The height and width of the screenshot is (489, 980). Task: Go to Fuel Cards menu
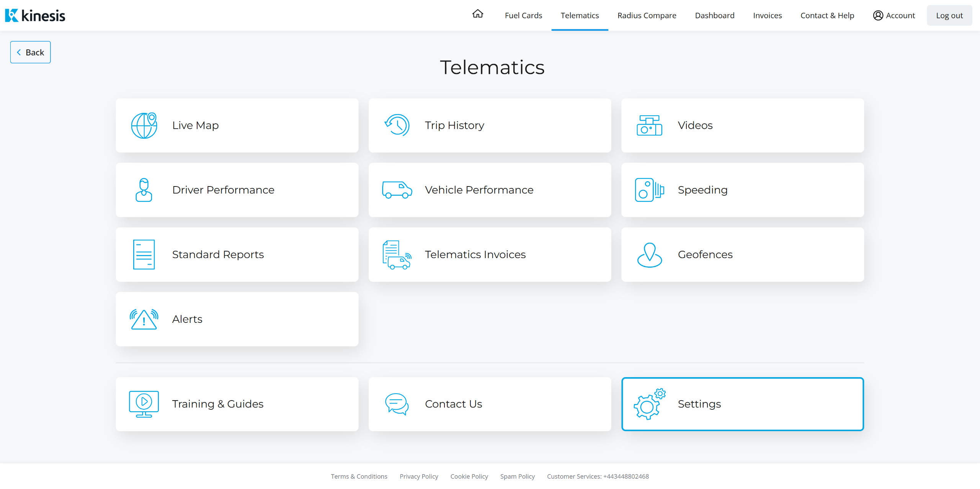[523, 15]
